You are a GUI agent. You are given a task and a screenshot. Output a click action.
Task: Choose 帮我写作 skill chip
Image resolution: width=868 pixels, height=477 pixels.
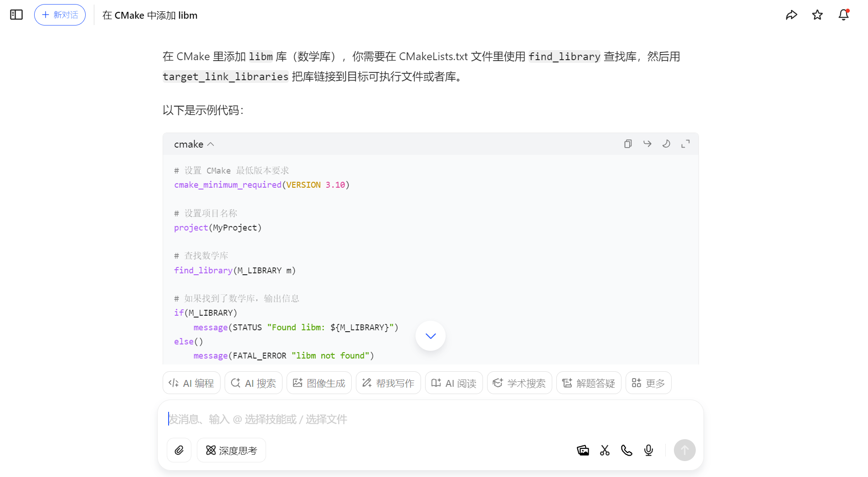point(388,383)
